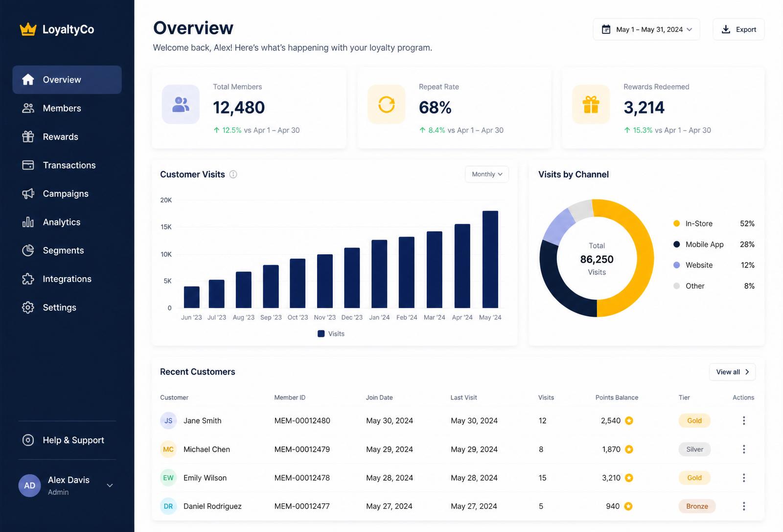Click the Rewards gift icon in sidebar
This screenshot has height=532, width=783.
point(28,136)
